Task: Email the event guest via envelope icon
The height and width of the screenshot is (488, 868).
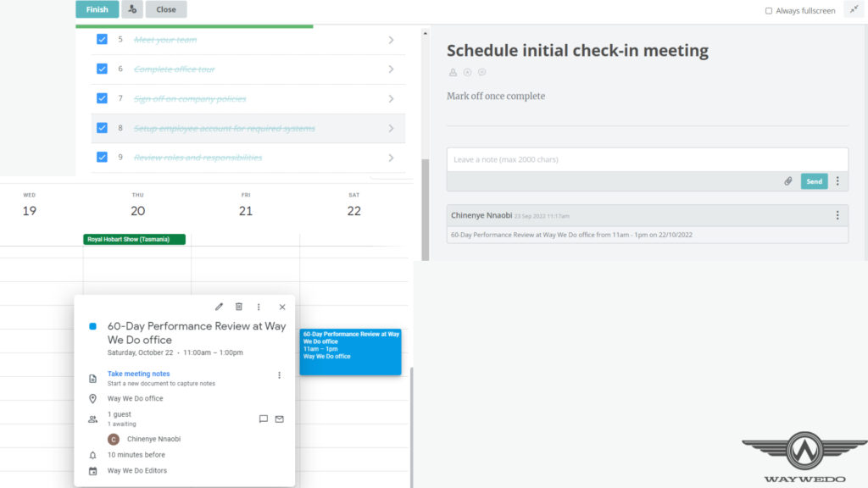Action: coord(279,419)
